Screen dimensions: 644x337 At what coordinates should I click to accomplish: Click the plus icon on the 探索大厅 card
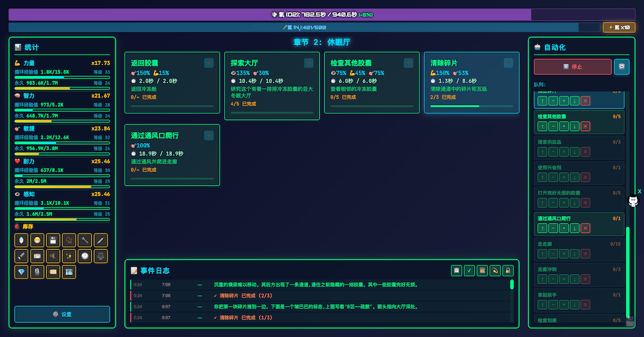click(x=308, y=63)
